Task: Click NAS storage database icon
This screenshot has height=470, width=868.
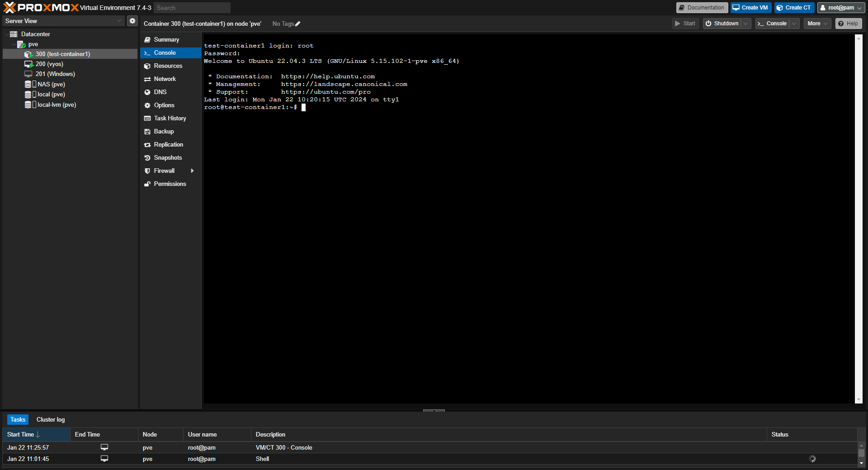Action: (28, 84)
